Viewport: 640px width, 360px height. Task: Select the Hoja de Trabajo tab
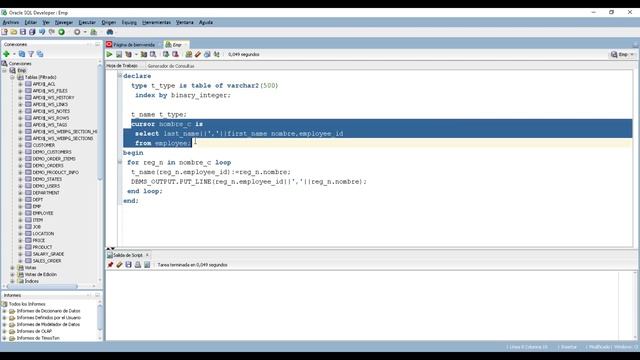(x=122, y=66)
